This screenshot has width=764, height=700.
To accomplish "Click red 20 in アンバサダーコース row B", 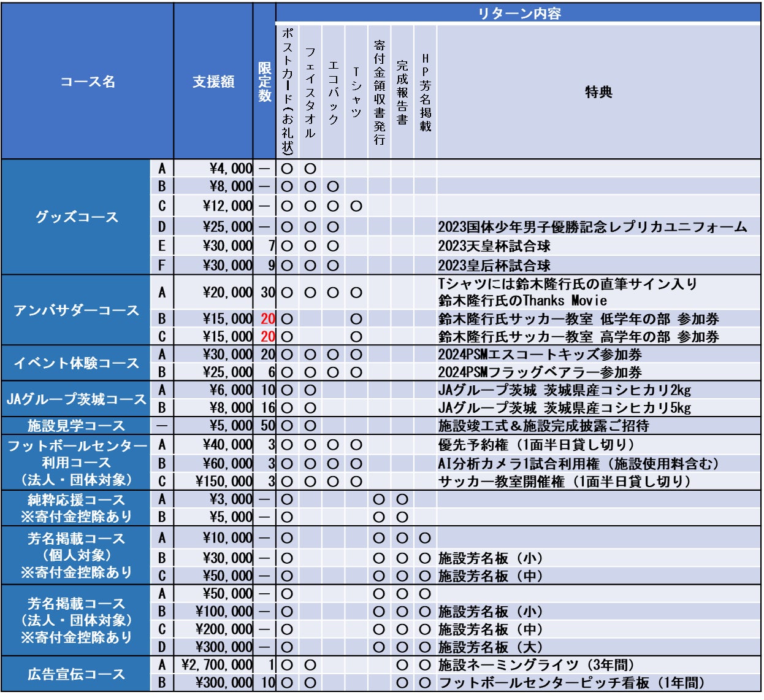I will coord(268,319).
